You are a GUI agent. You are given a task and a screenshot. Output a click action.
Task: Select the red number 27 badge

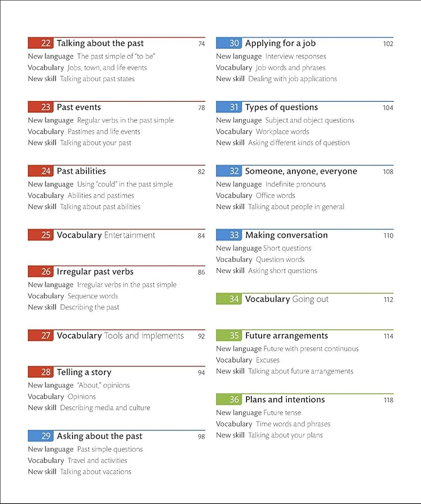pos(40,336)
